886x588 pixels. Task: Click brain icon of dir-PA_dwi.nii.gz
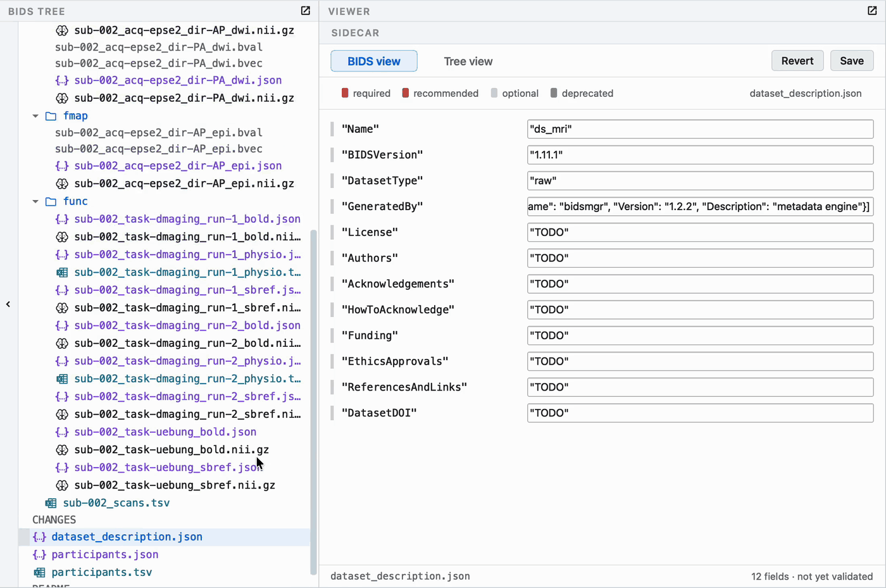62,98
